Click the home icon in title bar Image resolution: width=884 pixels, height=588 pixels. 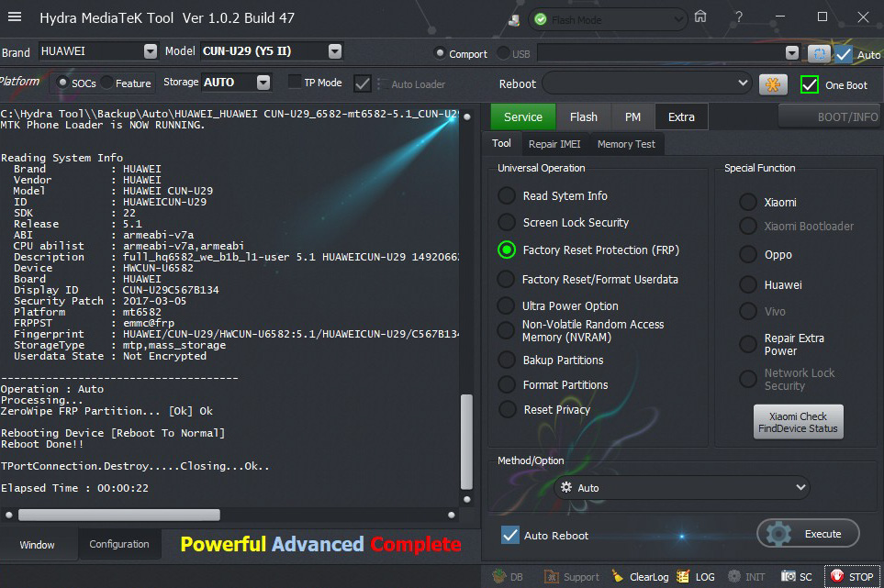click(x=700, y=17)
